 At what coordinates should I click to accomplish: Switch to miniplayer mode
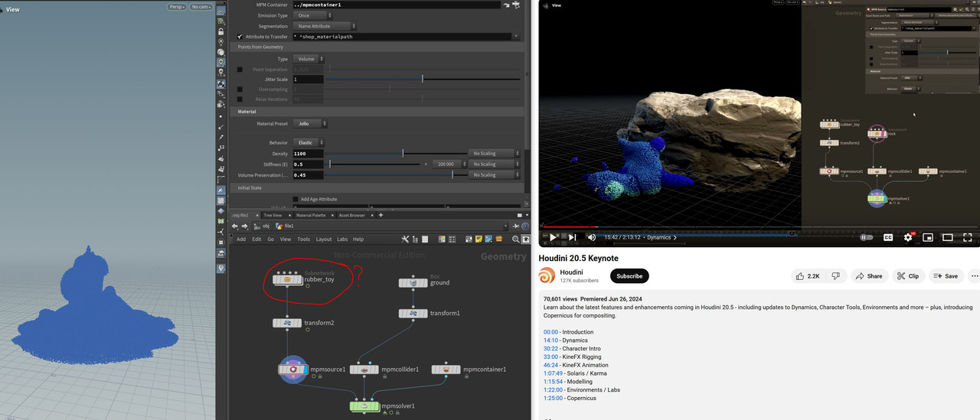(928, 237)
